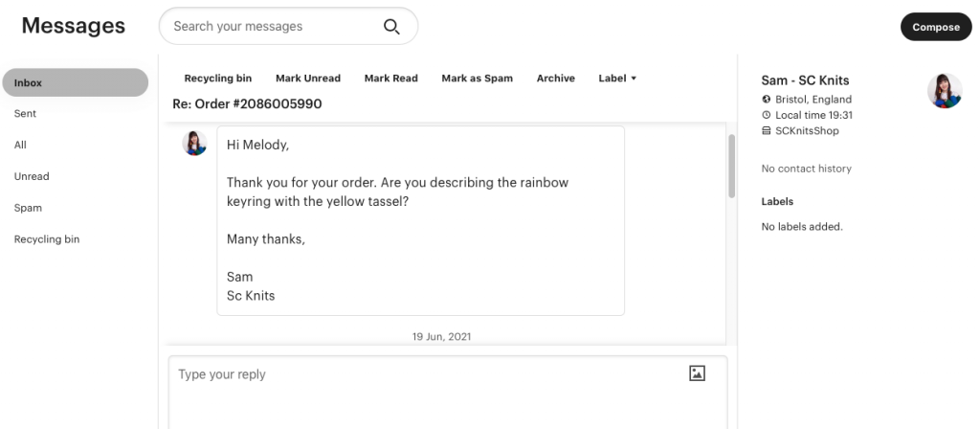The height and width of the screenshot is (429, 980).
Task: Move message to Recycling bin via toolbar
Action: (218, 79)
